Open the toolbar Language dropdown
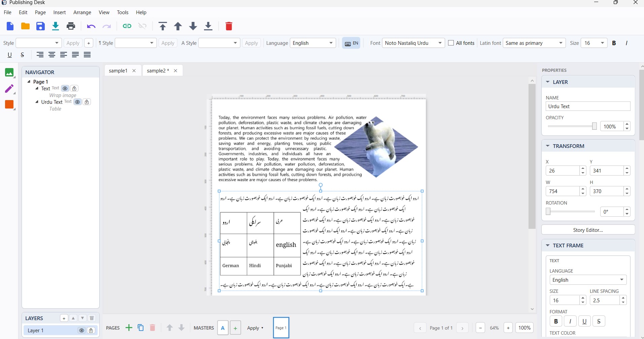This screenshot has height=339, width=644. (x=313, y=43)
